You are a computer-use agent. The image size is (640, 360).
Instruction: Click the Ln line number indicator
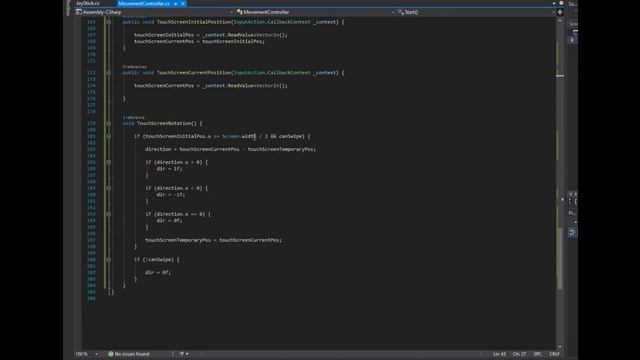[499, 354]
